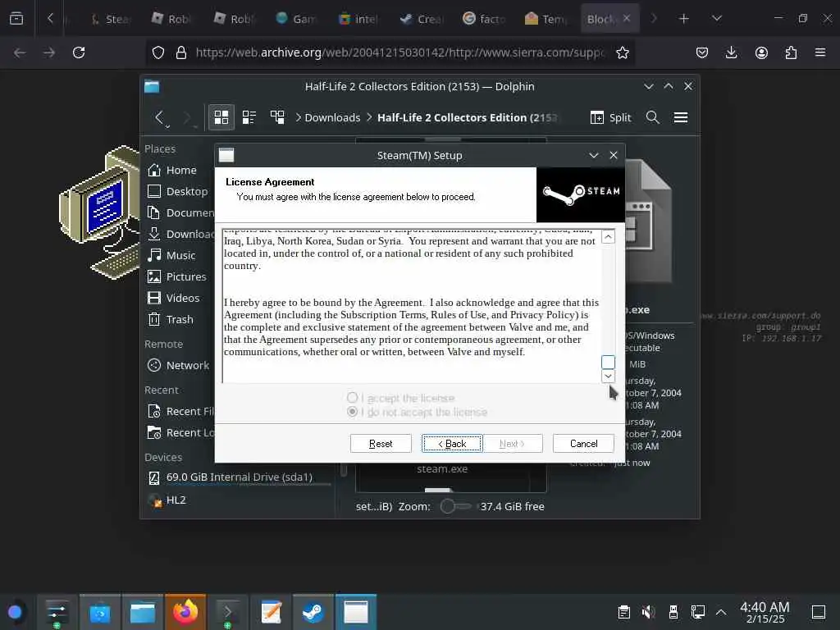Viewport: 840px width, 630px height.
Task: Click the Reset button in Steam Setup
Action: (x=381, y=444)
